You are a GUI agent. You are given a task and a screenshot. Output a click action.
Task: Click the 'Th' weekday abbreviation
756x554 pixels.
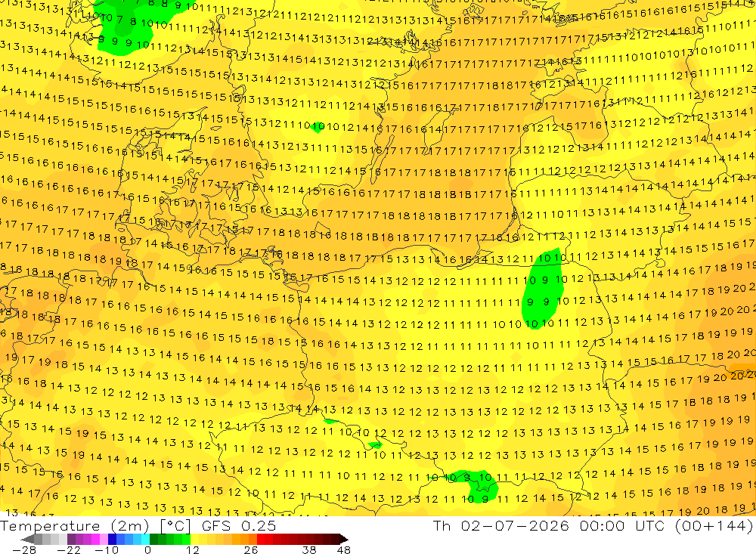[x=442, y=525]
